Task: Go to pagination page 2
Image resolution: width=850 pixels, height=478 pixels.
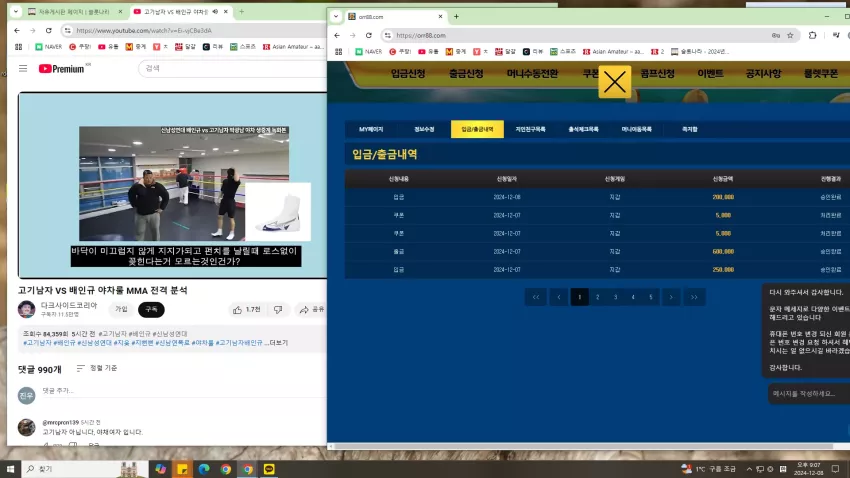Action: 597,297
